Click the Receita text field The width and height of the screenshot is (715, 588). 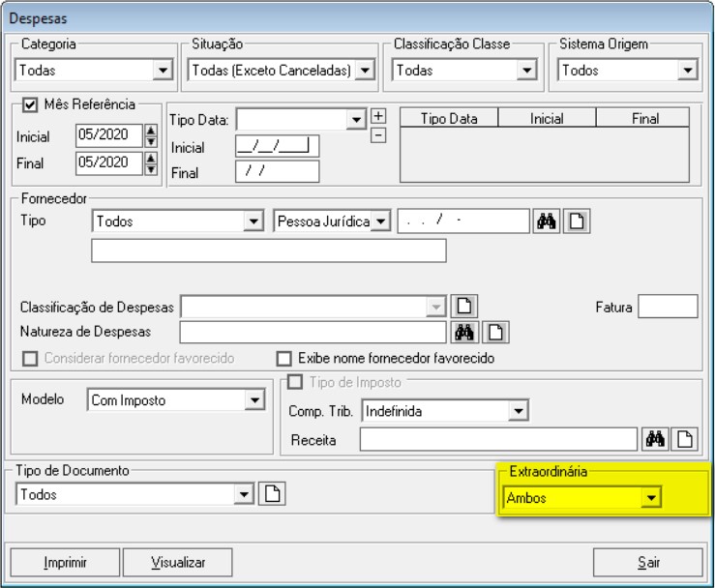(x=498, y=439)
